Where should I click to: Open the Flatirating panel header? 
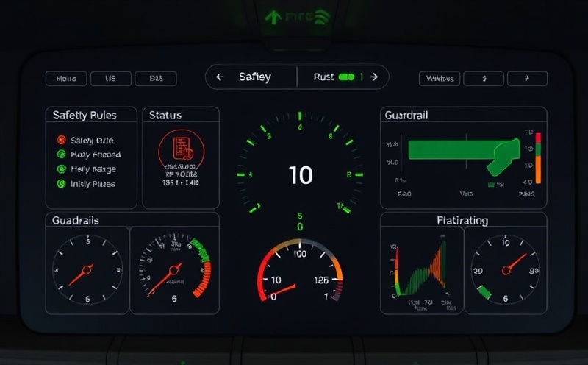[464, 220]
